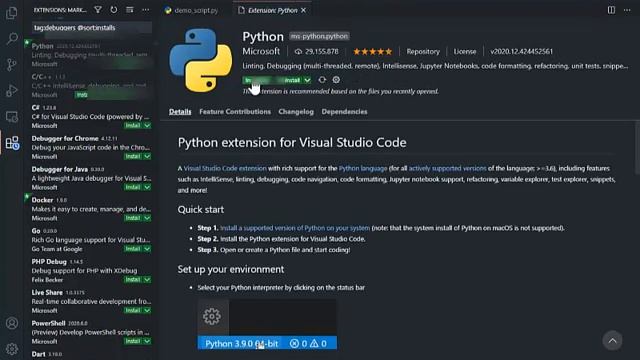The width and height of the screenshot is (640, 360).
Task: Open the License link
Action: (465, 52)
